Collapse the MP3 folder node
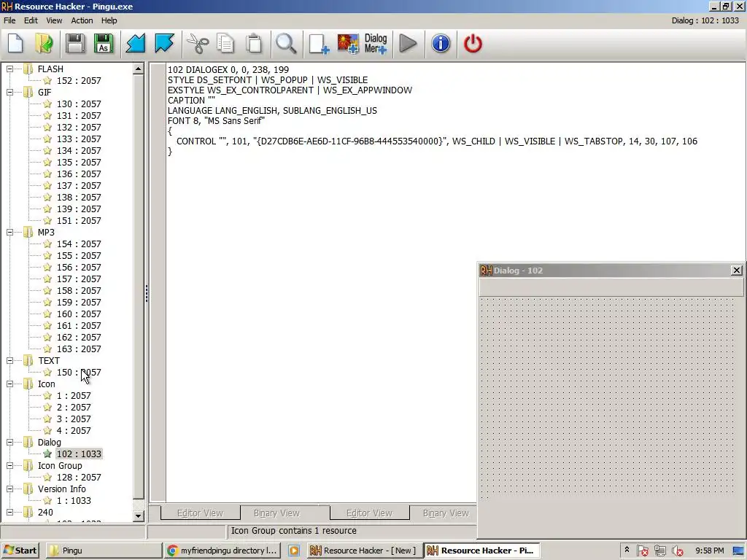This screenshot has width=747, height=560. pos(9,233)
